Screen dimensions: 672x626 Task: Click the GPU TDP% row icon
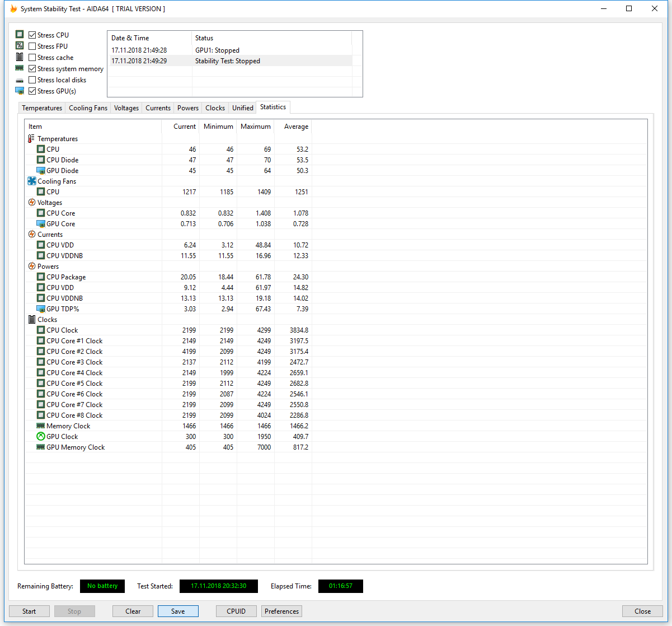(40, 309)
